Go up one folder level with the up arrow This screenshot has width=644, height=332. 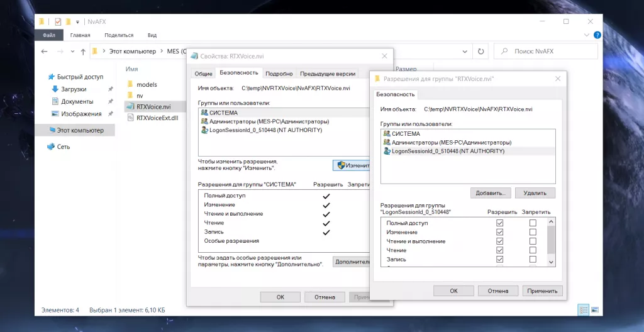pos(82,52)
